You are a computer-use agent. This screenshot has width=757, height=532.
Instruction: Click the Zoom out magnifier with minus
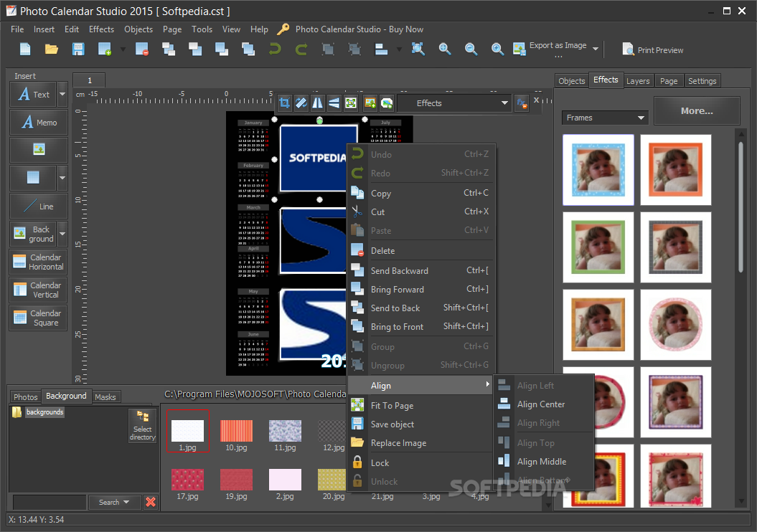point(471,49)
